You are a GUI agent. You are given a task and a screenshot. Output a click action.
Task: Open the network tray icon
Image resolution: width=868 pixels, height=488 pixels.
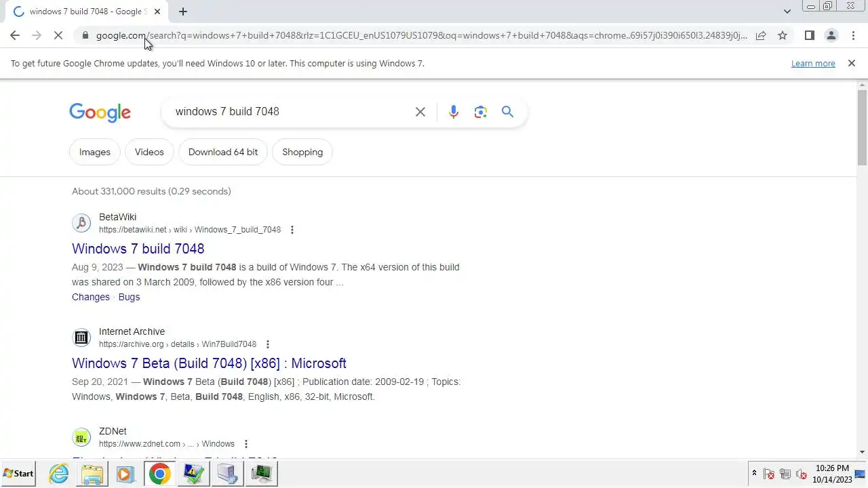click(x=785, y=474)
